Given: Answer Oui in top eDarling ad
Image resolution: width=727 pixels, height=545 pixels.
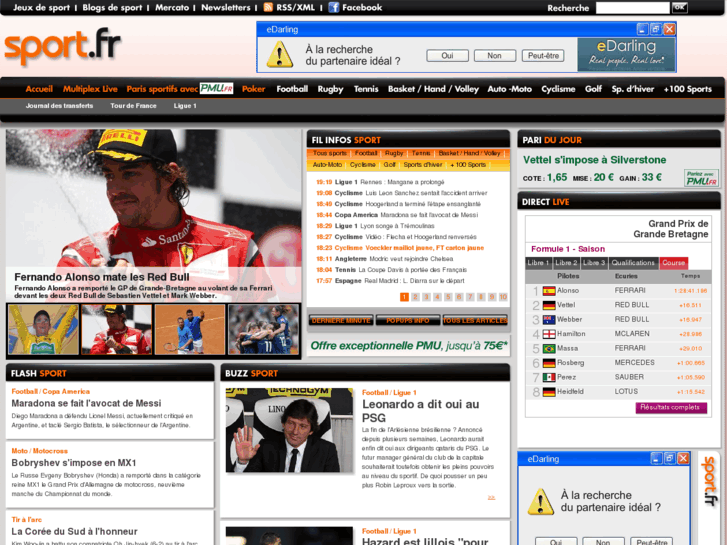Looking at the screenshot, I should click(447, 56).
